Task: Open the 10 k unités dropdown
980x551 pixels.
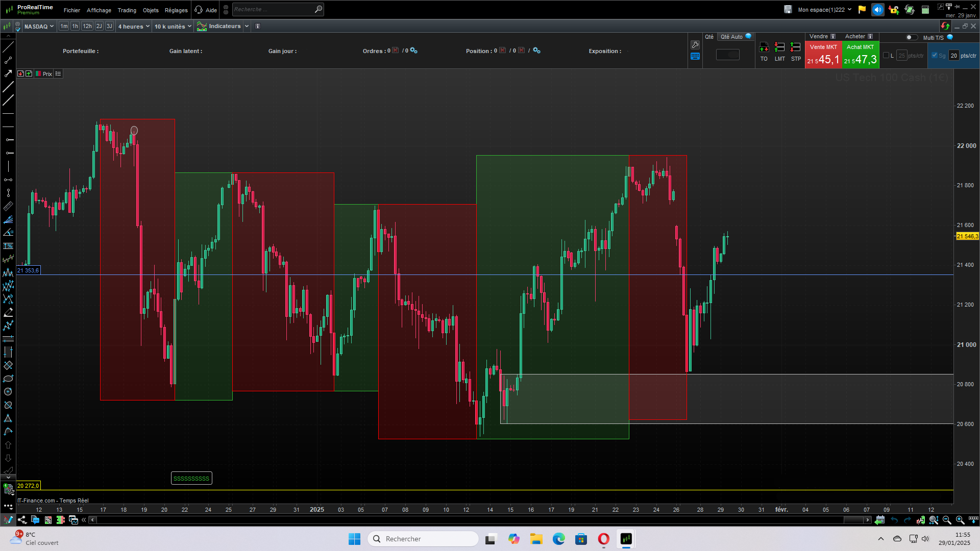Action: [173, 26]
